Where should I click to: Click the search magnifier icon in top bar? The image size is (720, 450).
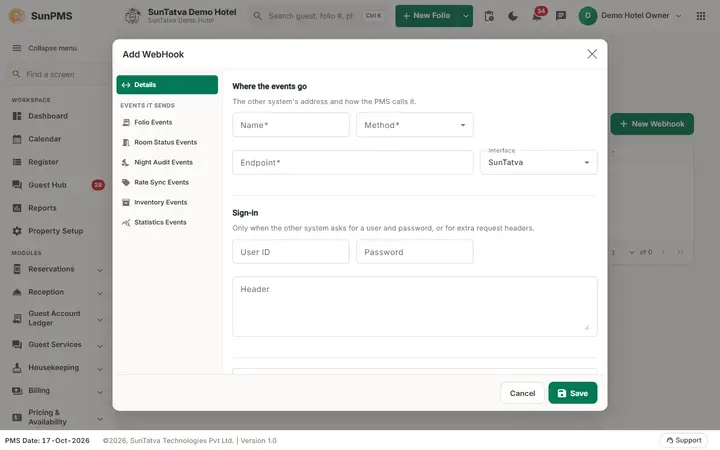(x=258, y=16)
